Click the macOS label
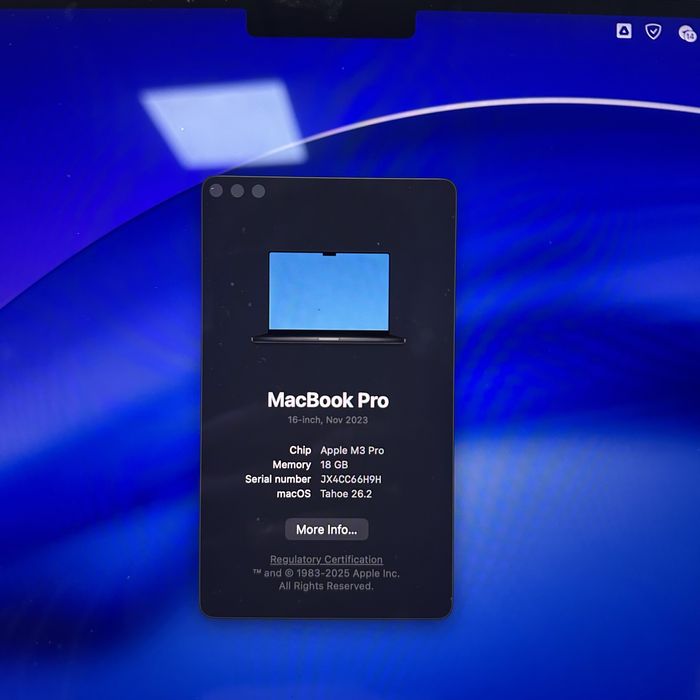700x700 pixels. [x=294, y=494]
